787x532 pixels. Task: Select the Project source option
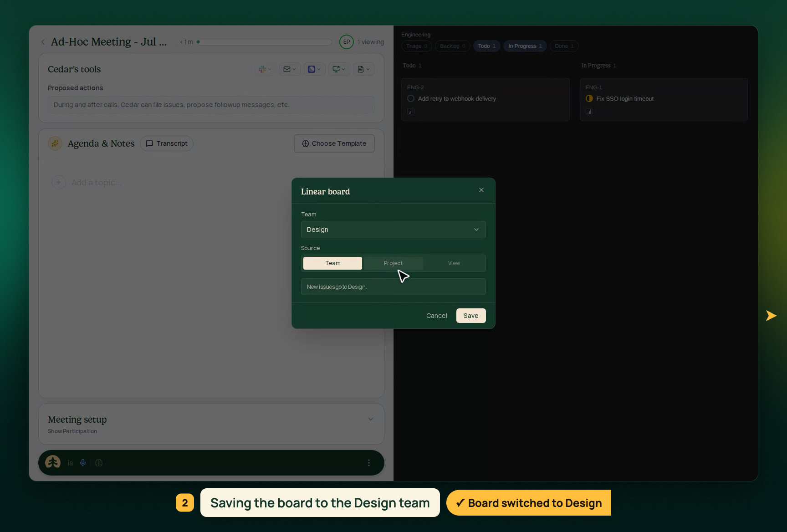(x=393, y=263)
